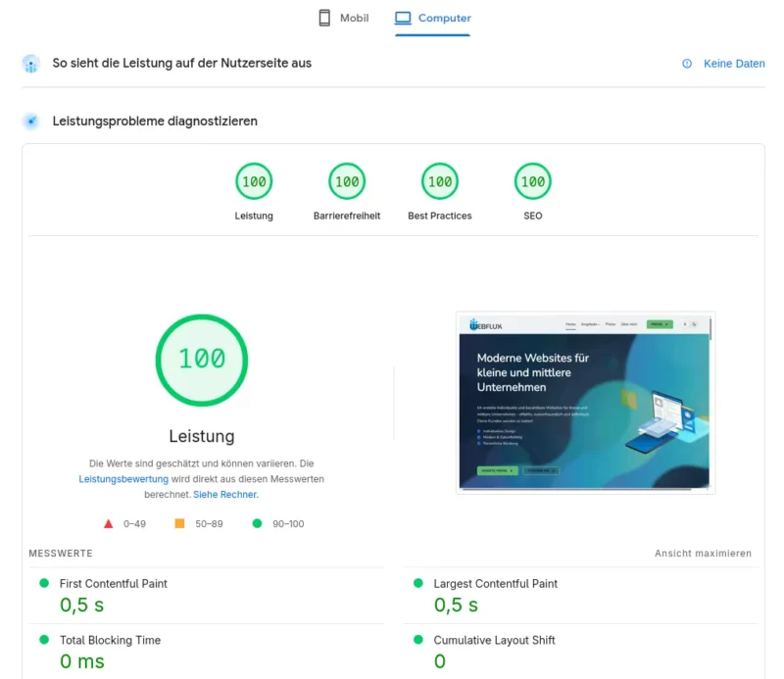The image size is (784, 679).
Task: Click the MESSWERTE section heading
Action: tap(61, 554)
